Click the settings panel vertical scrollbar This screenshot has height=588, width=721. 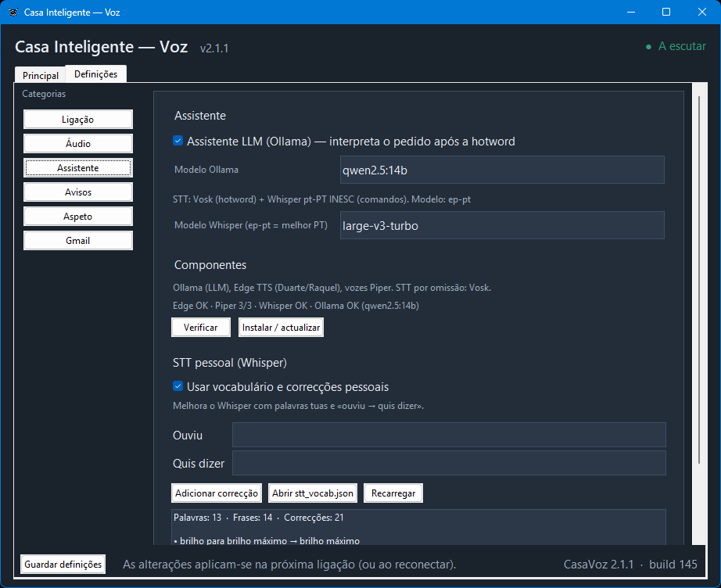click(699, 281)
